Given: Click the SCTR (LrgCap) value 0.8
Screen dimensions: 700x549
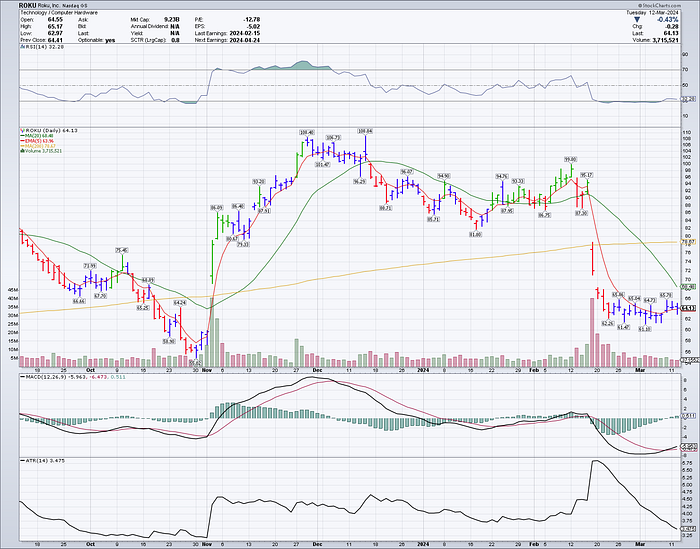Looking at the screenshot, I should click(x=175, y=40).
